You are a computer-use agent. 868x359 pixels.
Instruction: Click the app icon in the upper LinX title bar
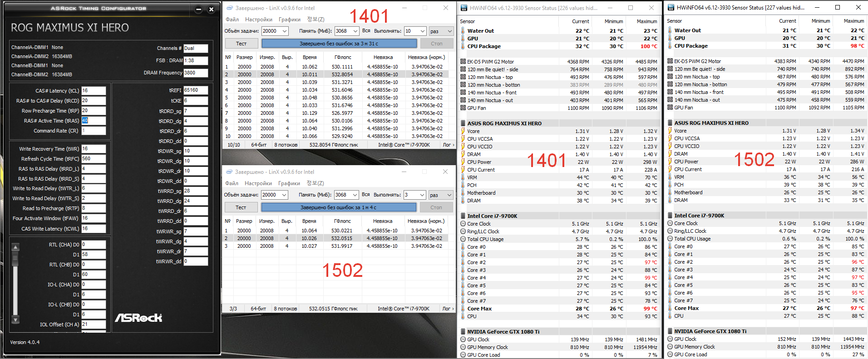230,8
